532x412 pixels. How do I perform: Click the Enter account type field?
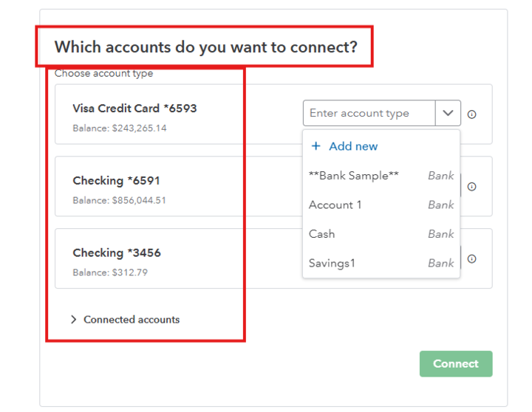click(369, 114)
